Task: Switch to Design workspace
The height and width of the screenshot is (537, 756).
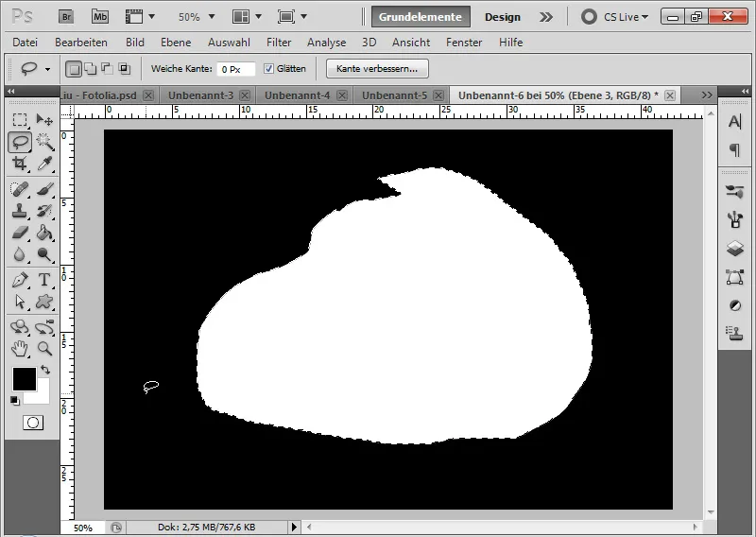Action: [x=503, y=17]
